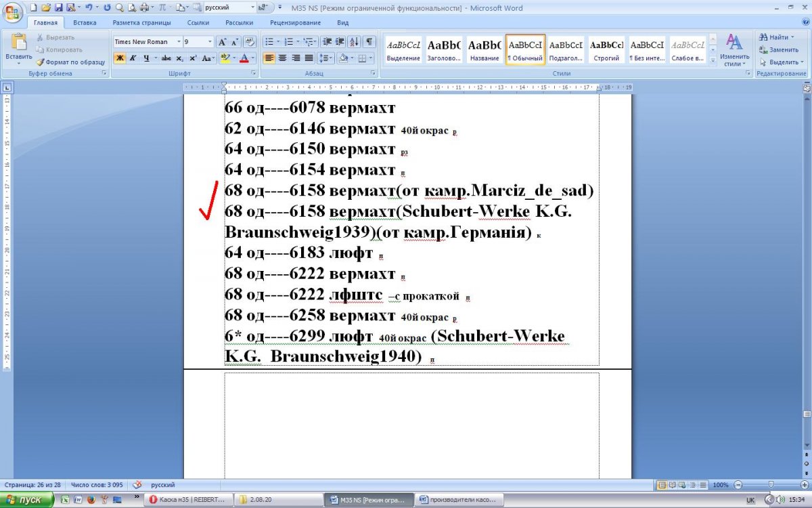Apply the Заголовок heading style thumbnail
Image resolution: width=812 pixels, height=508 pixels.
point(444,49)
